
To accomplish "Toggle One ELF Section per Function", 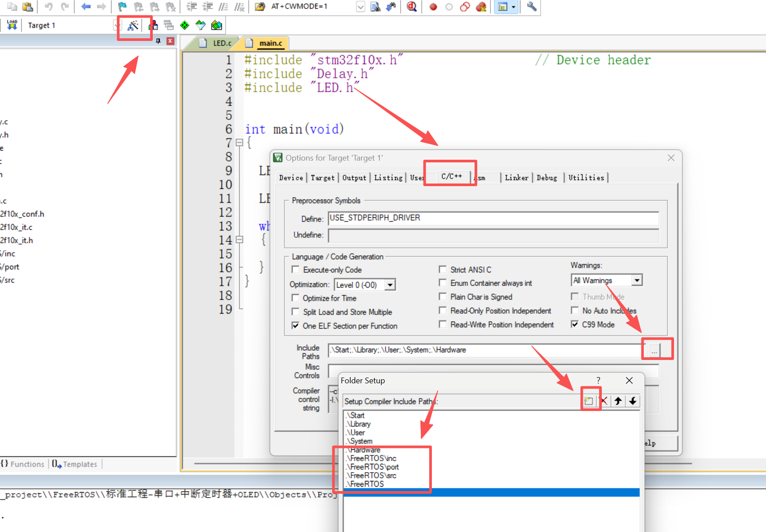I will pyautogui.click(x=295, y=326).
